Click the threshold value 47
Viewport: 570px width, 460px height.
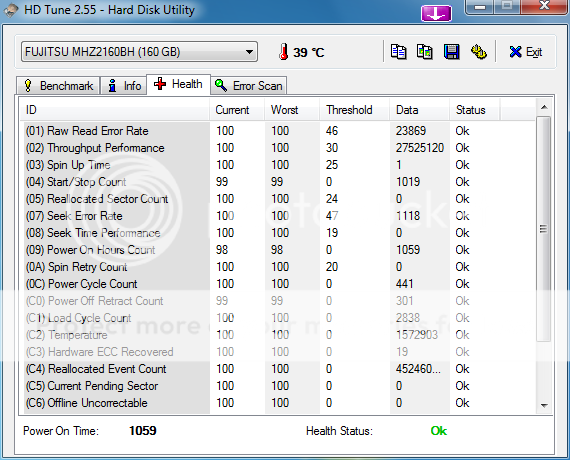[x=332, y=216]
